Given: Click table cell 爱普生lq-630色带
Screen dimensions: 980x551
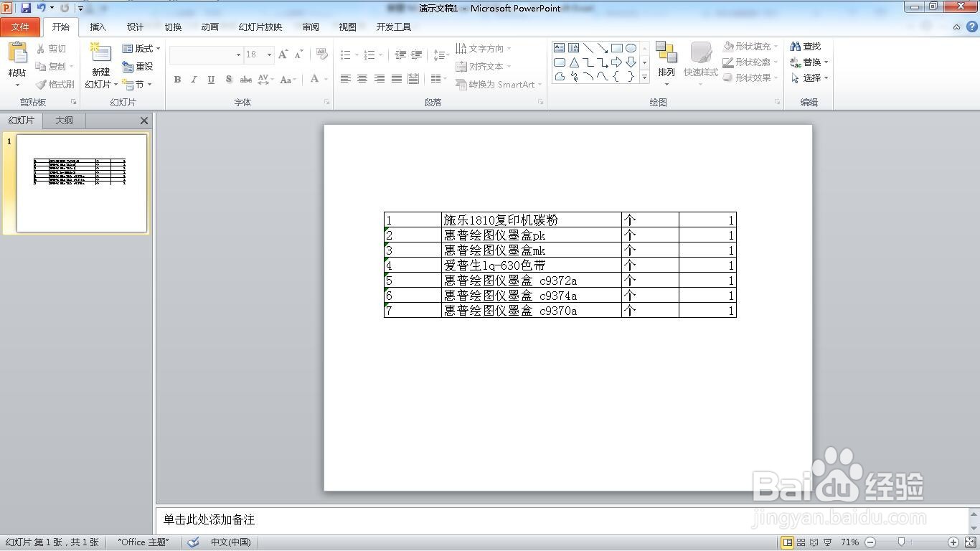Looking at the screenshot, I should (532, 265).
